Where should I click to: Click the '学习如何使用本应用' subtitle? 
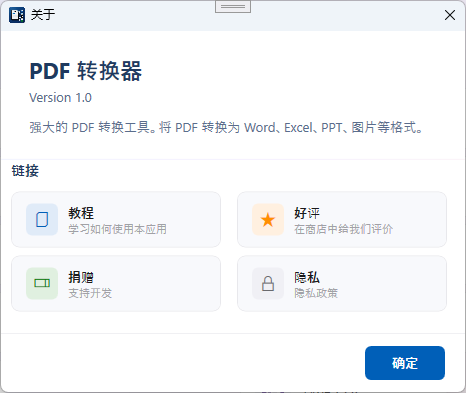(117, 229)
